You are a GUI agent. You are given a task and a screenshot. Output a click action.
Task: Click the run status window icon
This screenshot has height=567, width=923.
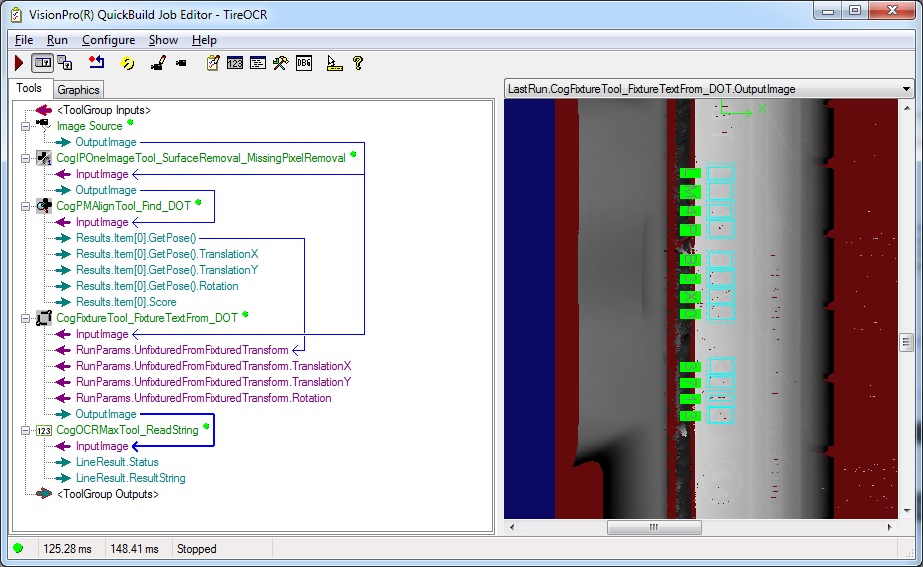pyautogui.click(x=258, y=63)
